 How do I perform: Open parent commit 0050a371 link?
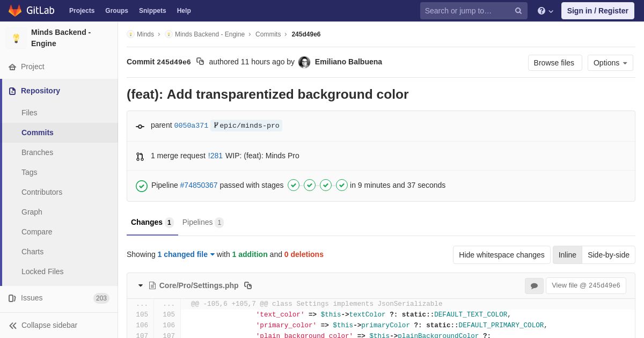(x=191, y=126)
